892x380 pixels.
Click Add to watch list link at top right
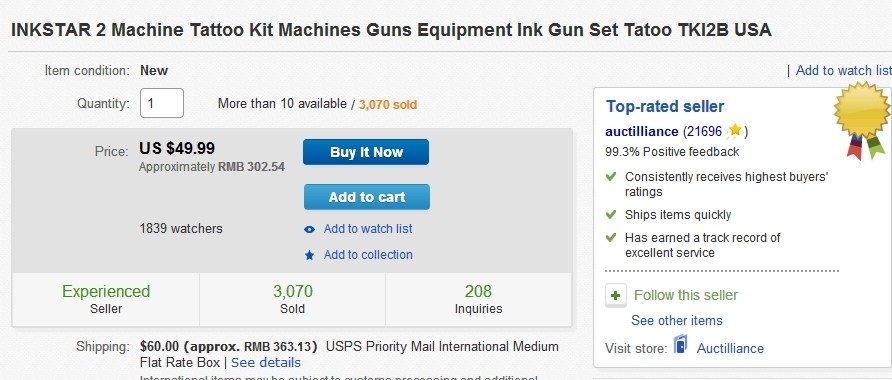[x=844, y=71]
